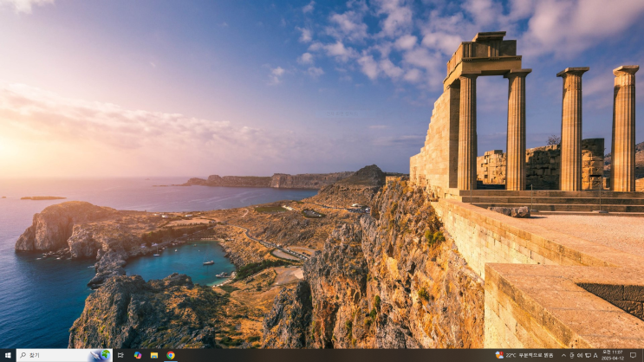Click an empty area of the taskbar
Screen dimensions: 644x362
pos(329,355)
